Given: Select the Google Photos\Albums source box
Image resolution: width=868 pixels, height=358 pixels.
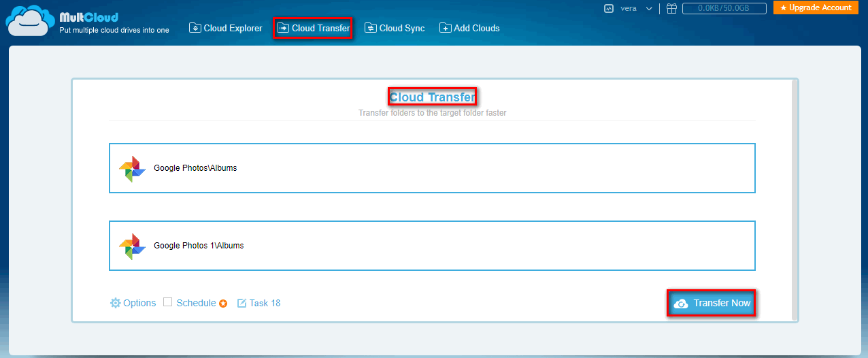Looking at the screenshot, I should [x=432, y=168].
